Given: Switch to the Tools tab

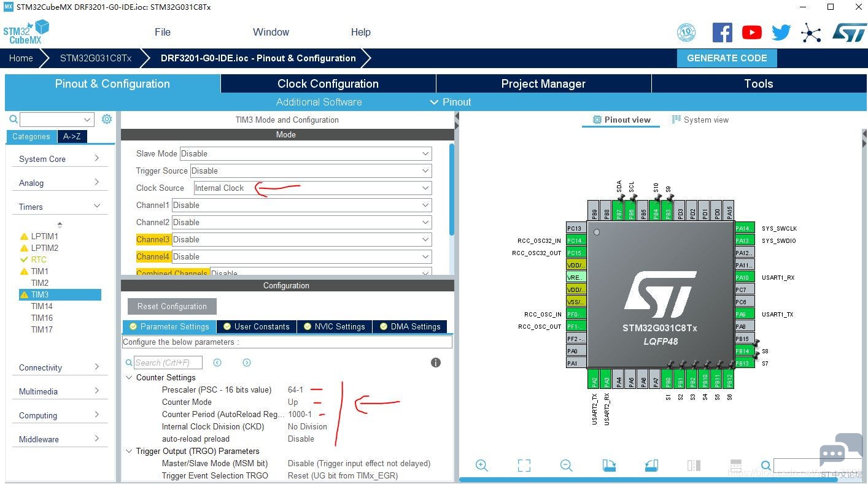Looking at the screenshot, I should pyautogui.click(x=759, y=83).
